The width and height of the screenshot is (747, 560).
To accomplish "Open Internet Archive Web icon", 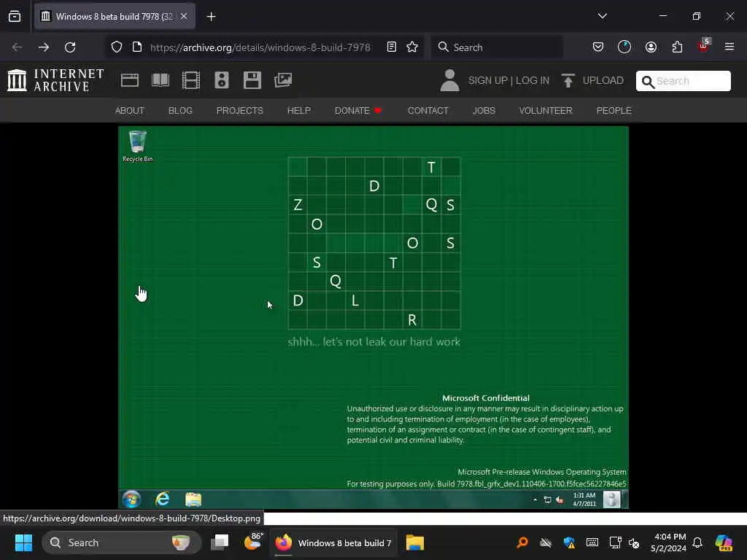I will 130,80.
